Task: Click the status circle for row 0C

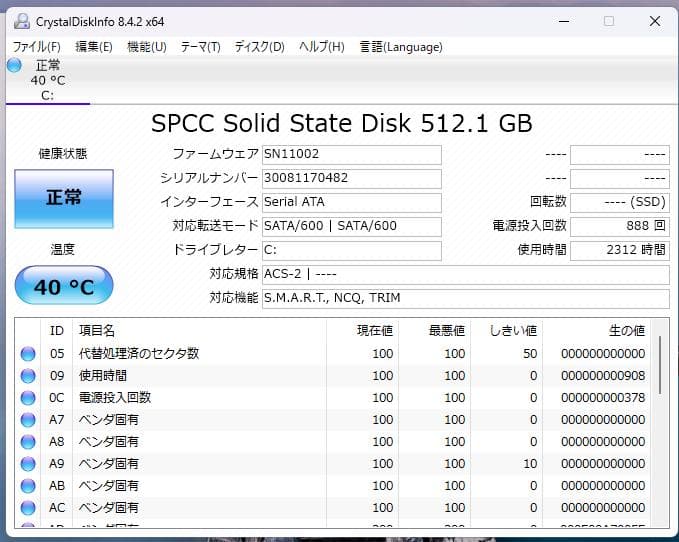Action: point(28,398)
